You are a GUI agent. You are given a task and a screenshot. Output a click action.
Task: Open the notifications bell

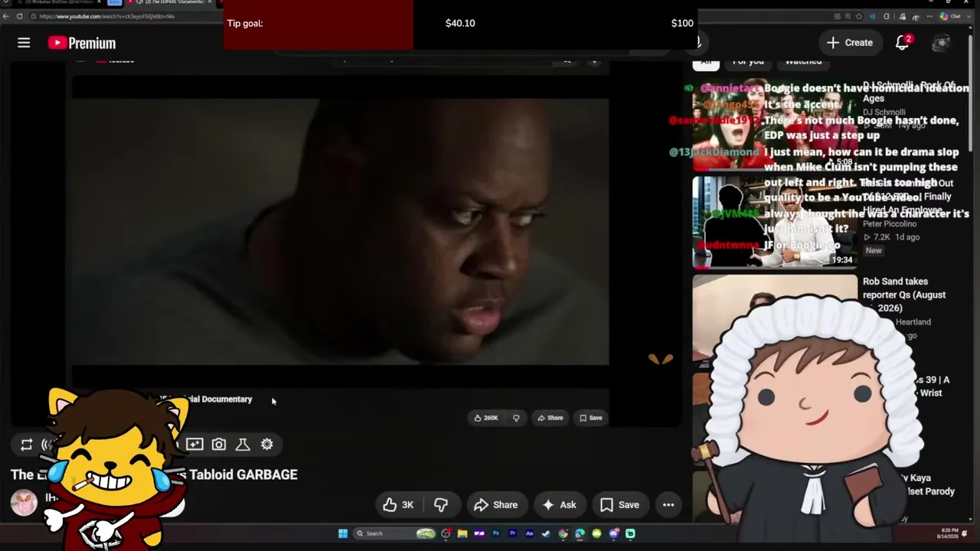[x=903, y=43]
